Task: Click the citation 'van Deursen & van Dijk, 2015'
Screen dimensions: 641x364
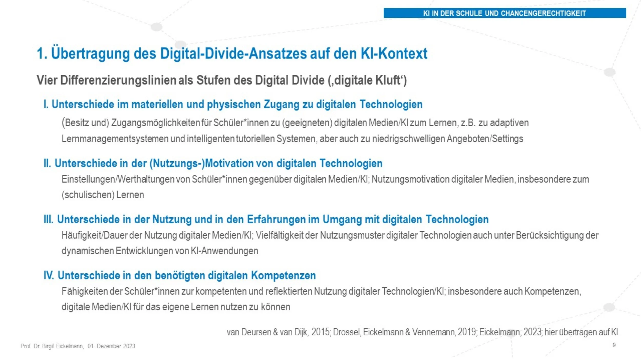Action: tap(278, 332)
